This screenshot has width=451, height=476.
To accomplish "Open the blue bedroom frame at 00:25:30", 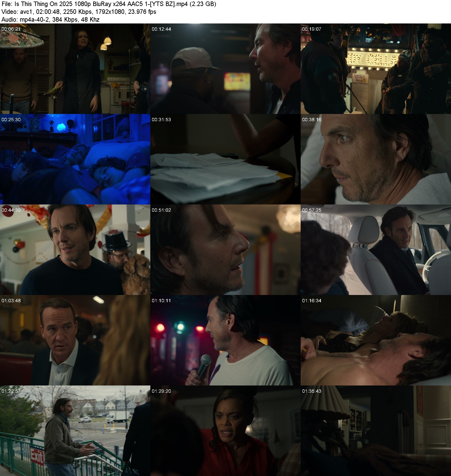I will coord(75,159).
